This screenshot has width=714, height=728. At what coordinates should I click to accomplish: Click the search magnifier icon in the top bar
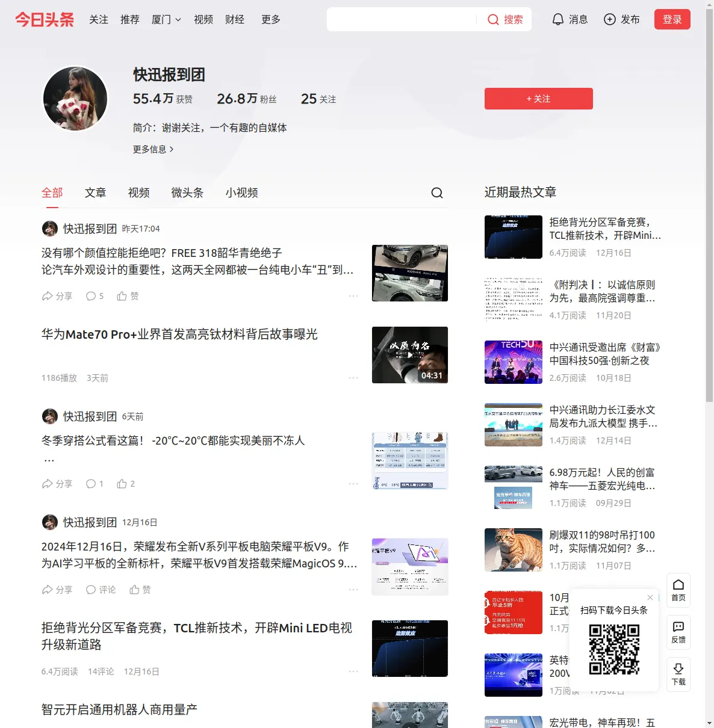(x=493, y=20)
